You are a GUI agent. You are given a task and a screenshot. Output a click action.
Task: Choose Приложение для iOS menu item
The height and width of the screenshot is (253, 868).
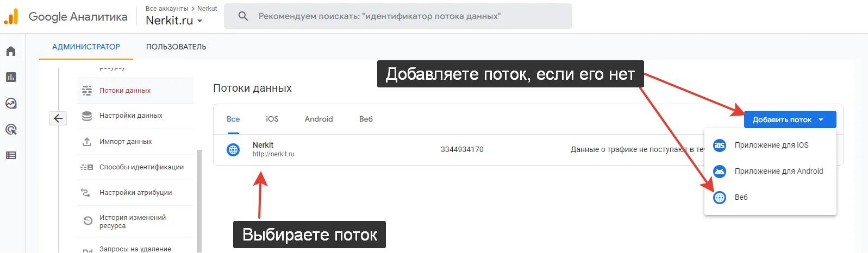pyautogui.click(x=770, y=146)
